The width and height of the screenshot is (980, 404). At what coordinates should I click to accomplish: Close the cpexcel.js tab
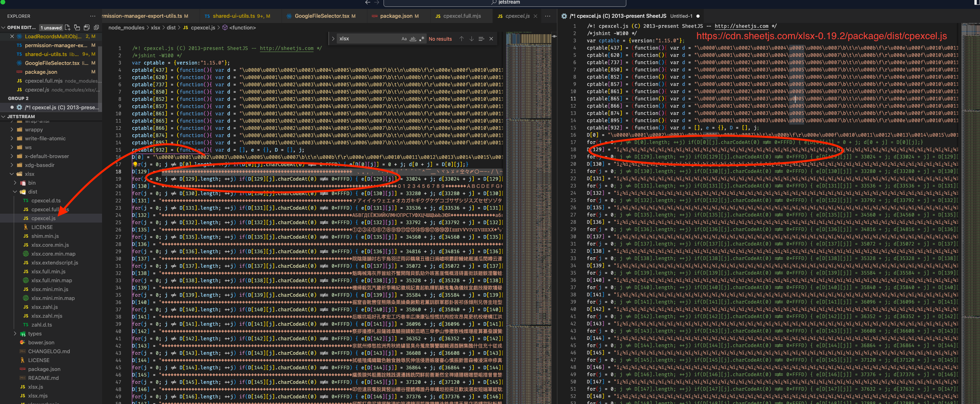(x=536, y=16)
